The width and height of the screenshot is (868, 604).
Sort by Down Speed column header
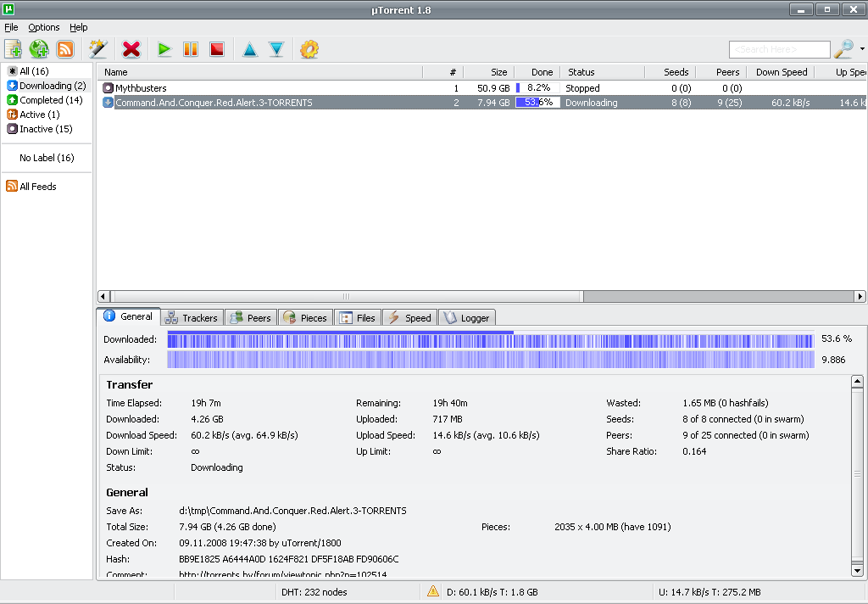(781, 72)
